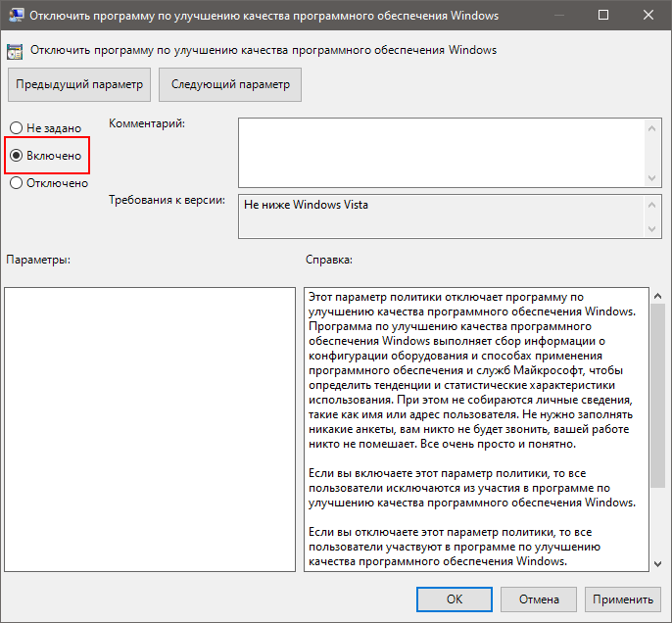The image size is (672, 623).
Task: Click inside the 'Комментарий' text box
Action: 441,151
